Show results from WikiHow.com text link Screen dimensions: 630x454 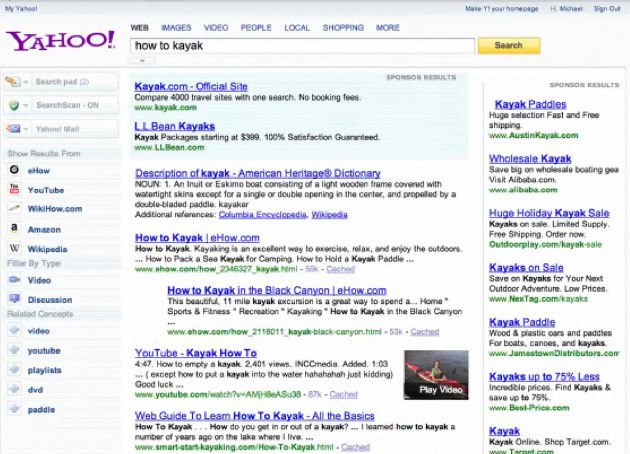tap(55, 209)
